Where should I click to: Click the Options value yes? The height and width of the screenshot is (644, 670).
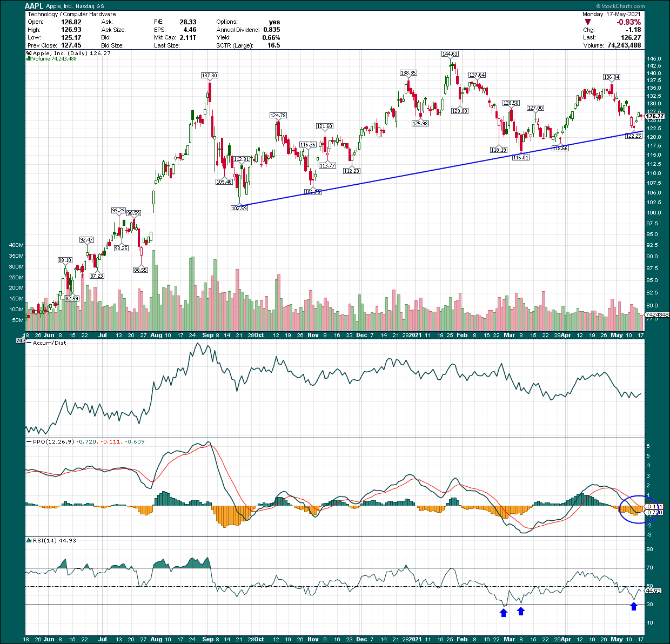[x=274, y=22]
